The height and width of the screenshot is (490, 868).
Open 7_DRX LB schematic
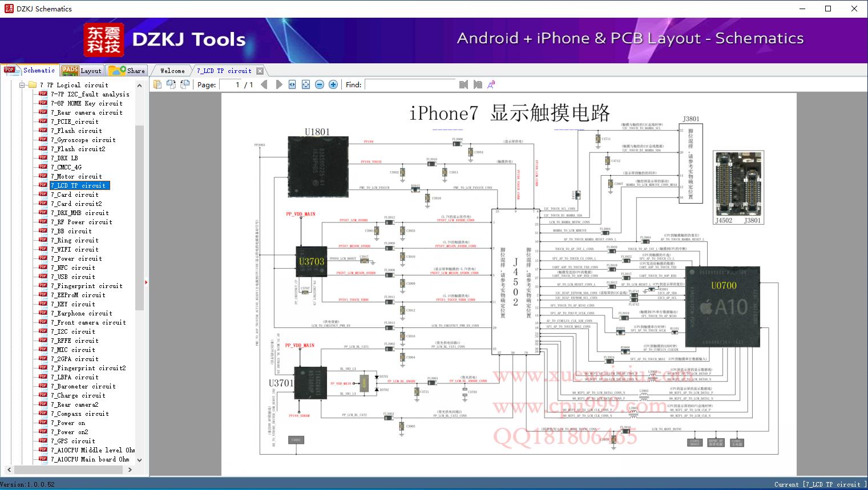[x=64, y=158]
